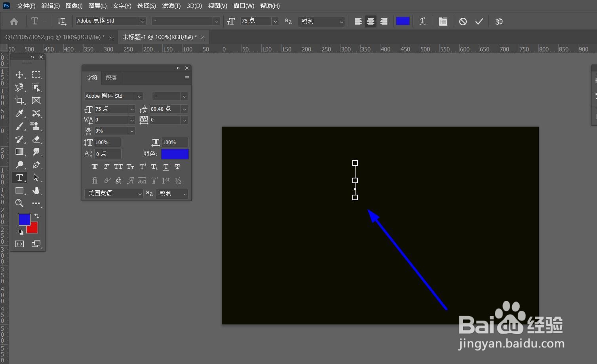The height and width of the screenshot is (364, 597).
Task: Select the Gradient tool
Action: pos(19,152)
